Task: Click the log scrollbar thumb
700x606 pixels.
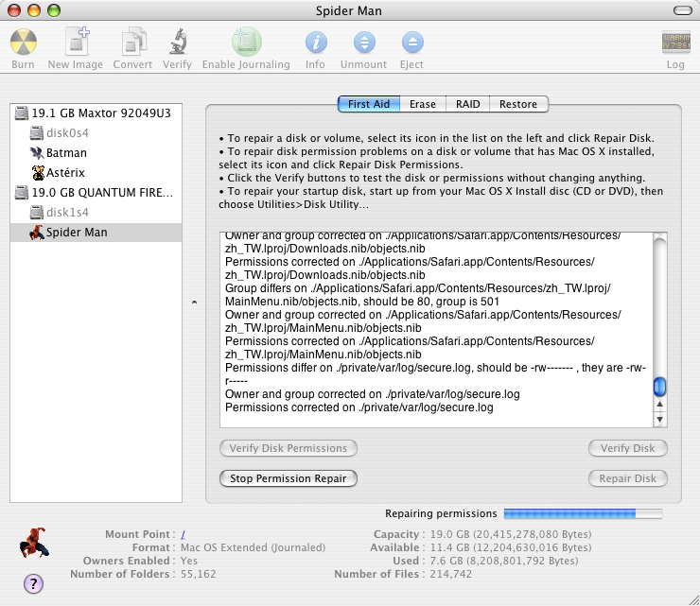Action: pos(660,387)
